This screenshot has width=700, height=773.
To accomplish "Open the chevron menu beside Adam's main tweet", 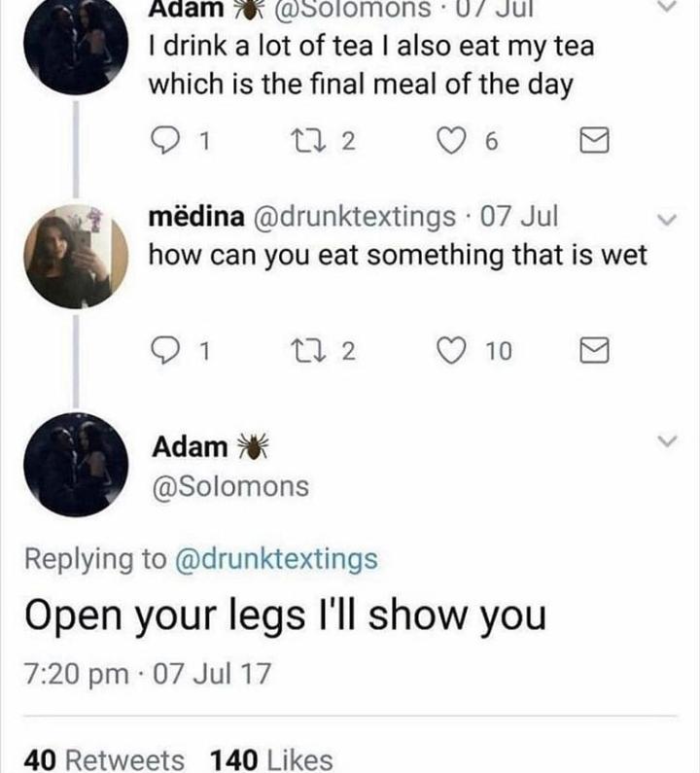I will (665, 443).
